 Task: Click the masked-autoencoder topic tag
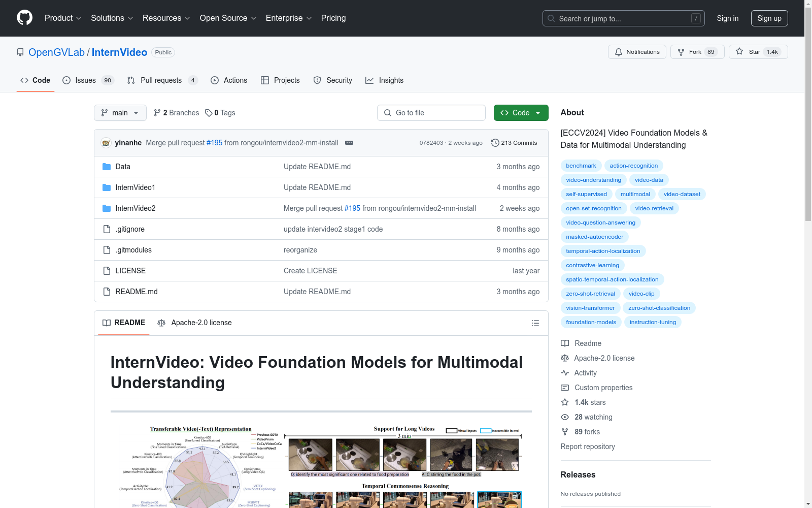595,237
